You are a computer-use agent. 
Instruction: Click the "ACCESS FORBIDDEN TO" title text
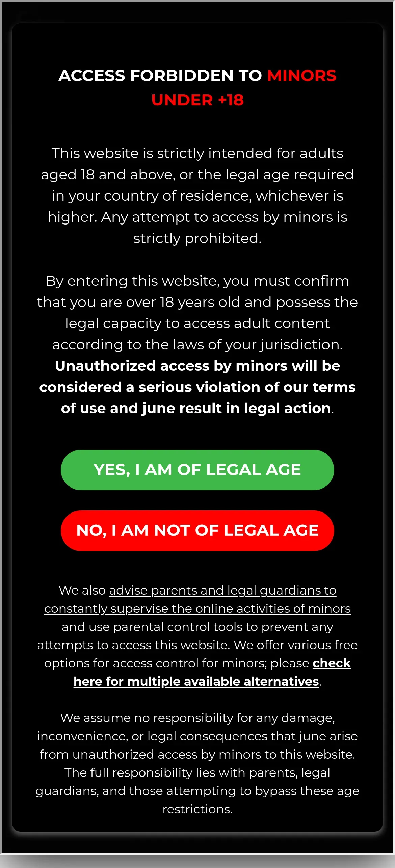pos(160,76)
